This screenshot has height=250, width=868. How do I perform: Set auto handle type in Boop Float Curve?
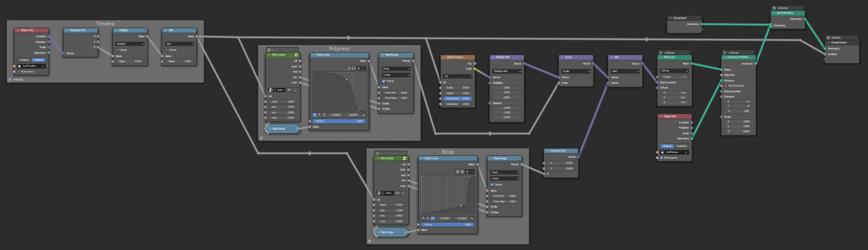pyautogui.click(x=423, y=218)
